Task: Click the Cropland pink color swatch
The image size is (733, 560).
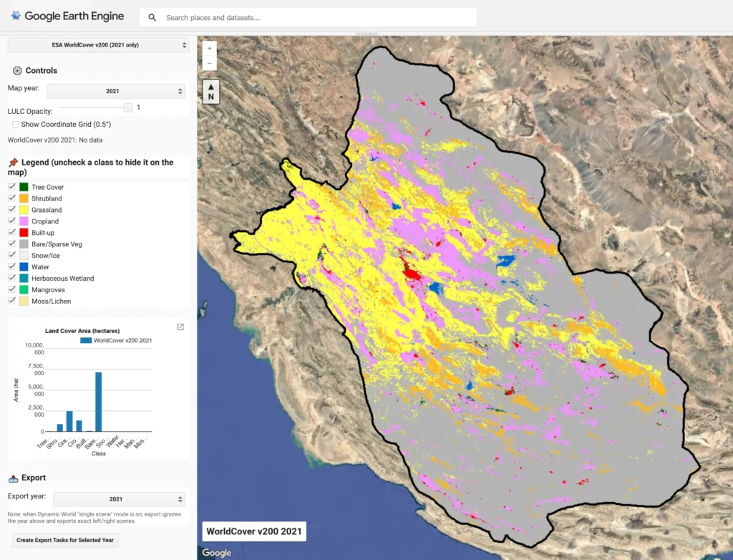Action: (24, 221)
